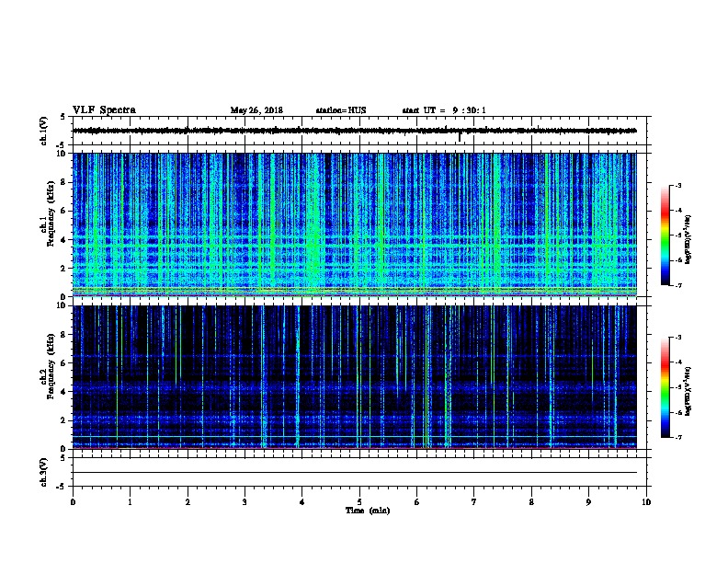
Task: Click the 'ch.3(V)' waveform axis label
Action: click(x=44, y=472)
